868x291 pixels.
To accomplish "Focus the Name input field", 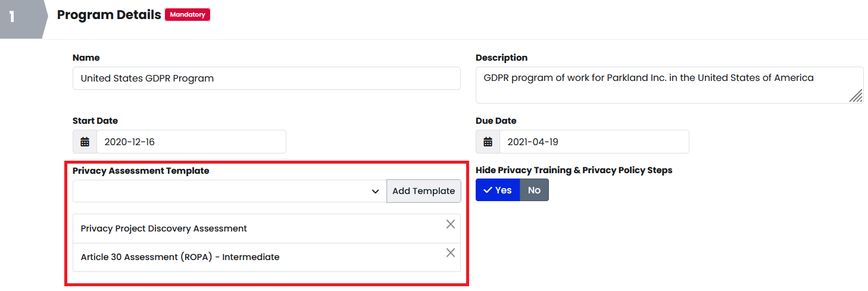I will coord(267,78).
